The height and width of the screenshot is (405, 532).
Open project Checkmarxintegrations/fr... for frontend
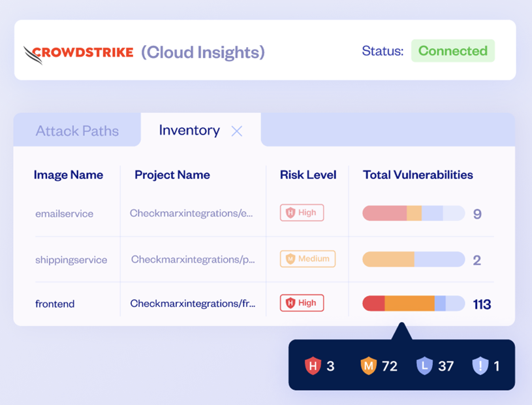pos(193,303)
